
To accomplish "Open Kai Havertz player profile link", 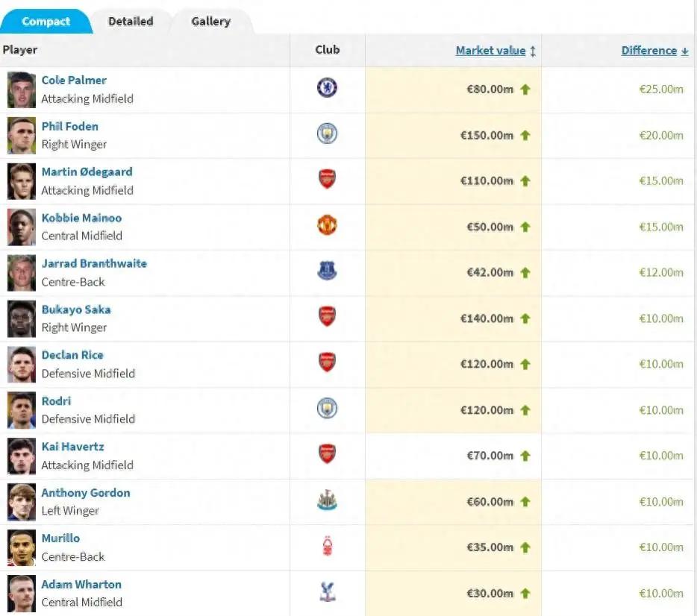I will click(x=72, y=447).
